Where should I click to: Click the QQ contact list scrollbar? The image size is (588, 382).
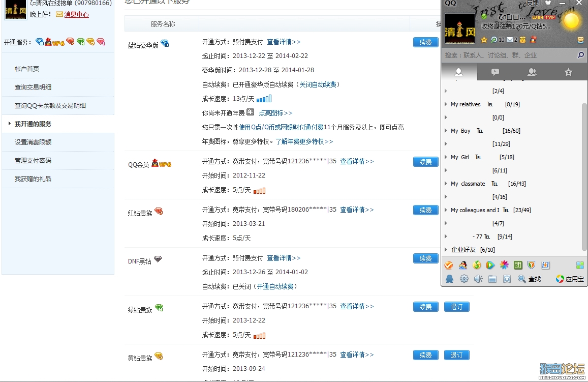(584, 177)
